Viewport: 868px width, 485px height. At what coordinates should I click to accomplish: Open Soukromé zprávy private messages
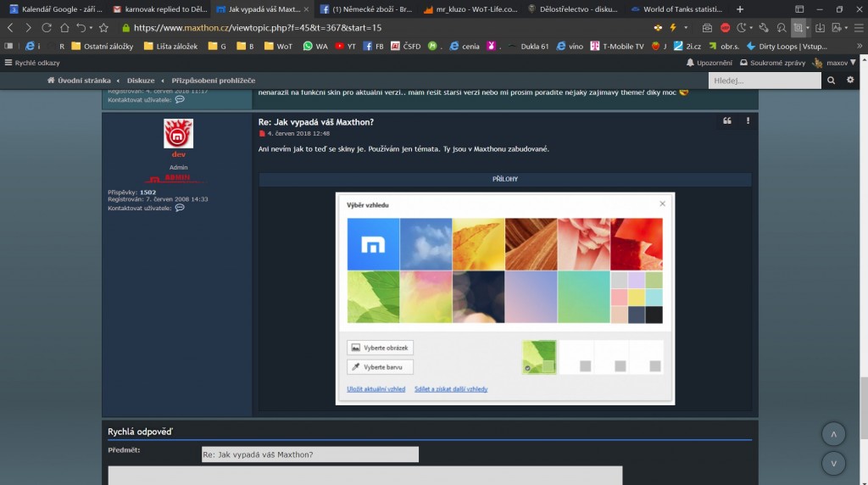click(x=772, y=63)
